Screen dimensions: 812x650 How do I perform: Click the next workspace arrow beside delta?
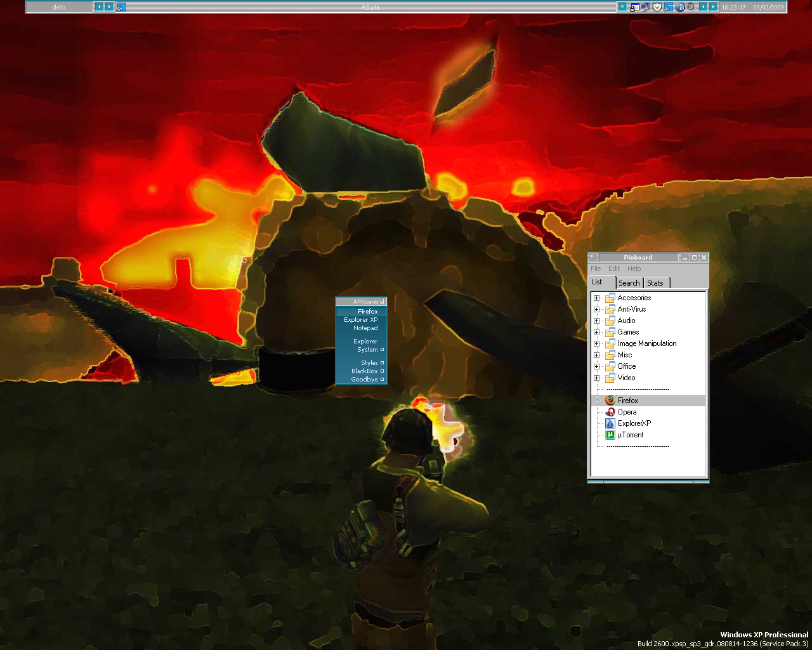click(109, 7)
